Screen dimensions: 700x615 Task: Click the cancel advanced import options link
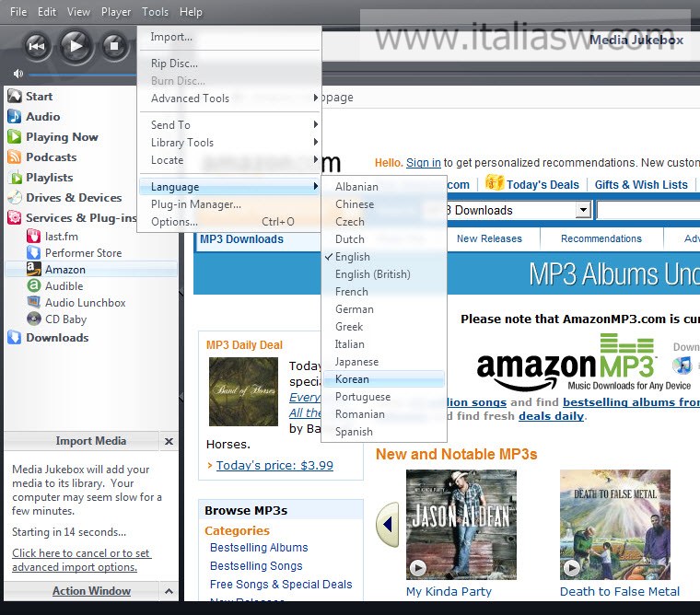[x=81, y=560]
